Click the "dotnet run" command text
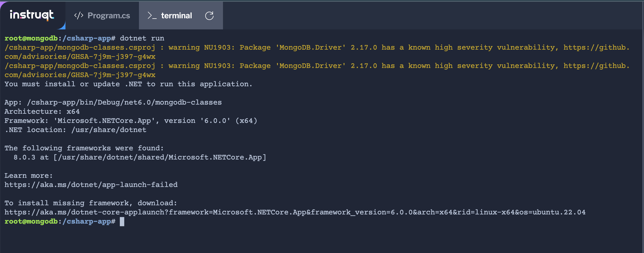Viewport: 644px width, 253px height. pos(142,38)
